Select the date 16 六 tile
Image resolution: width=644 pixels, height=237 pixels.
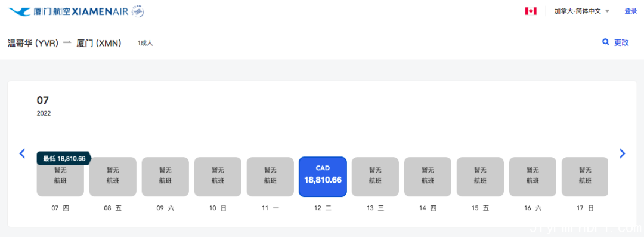532,177
